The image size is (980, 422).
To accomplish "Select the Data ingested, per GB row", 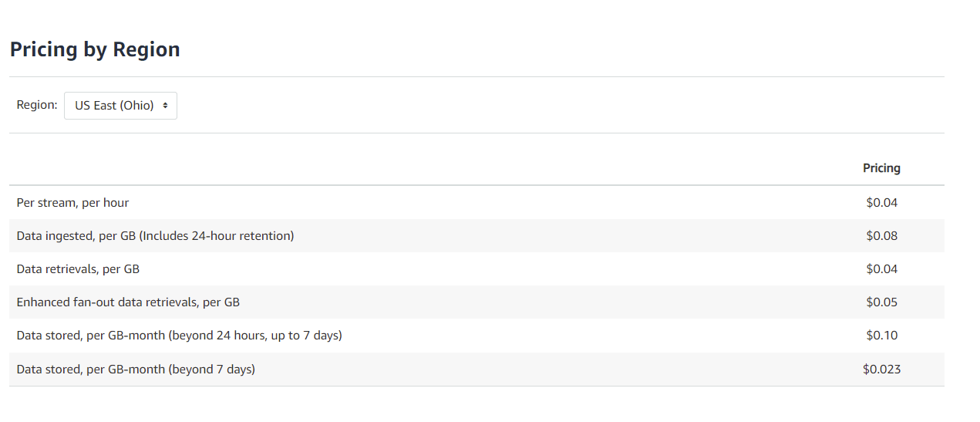I will (477, 236).
